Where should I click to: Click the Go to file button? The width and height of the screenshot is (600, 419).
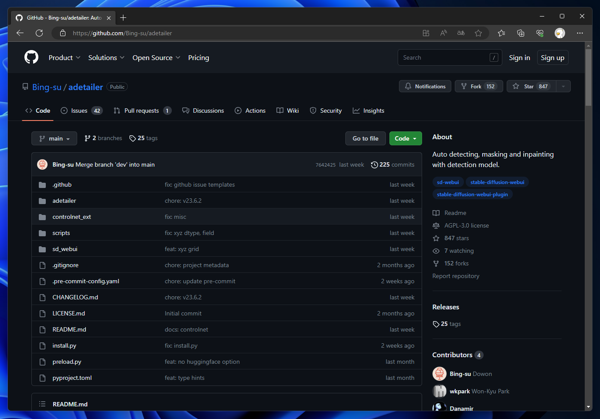pyautogui.click(x=365, y=139)
